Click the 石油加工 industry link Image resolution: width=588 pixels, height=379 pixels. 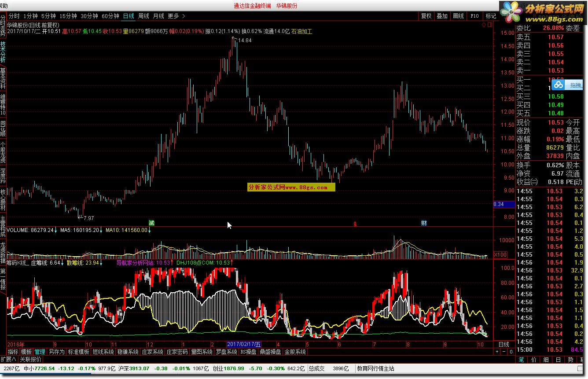point(302,32)
